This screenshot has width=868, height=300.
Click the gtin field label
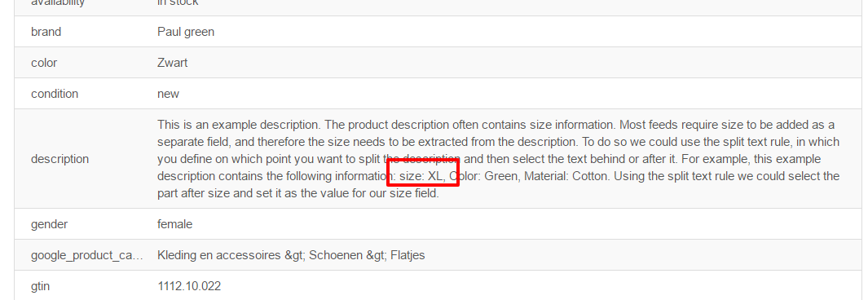(41, 287)
